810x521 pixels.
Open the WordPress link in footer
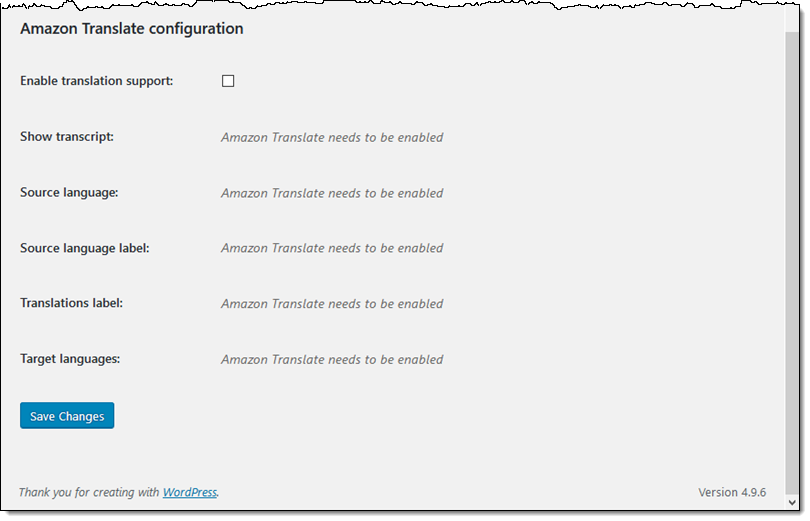(x=190, y=492)
